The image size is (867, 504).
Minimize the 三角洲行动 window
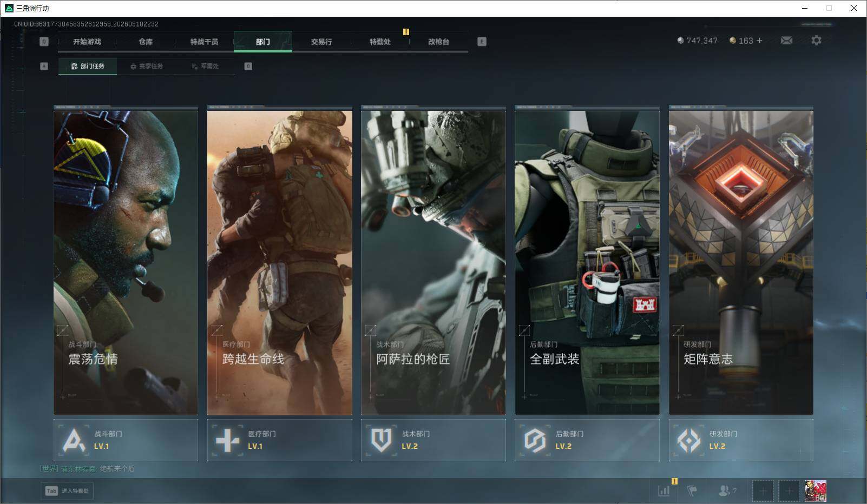(x=804, y=8)
